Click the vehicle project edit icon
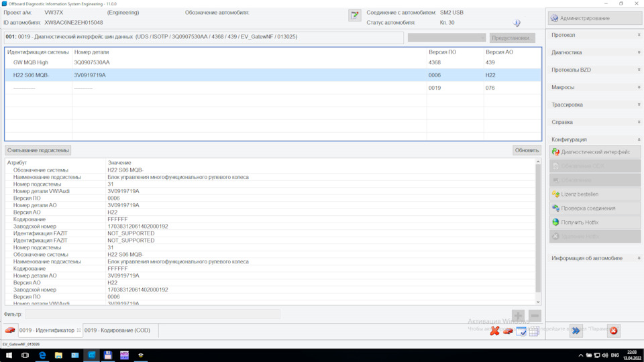This screenshot has height=362, width=644. click(354, 15)
